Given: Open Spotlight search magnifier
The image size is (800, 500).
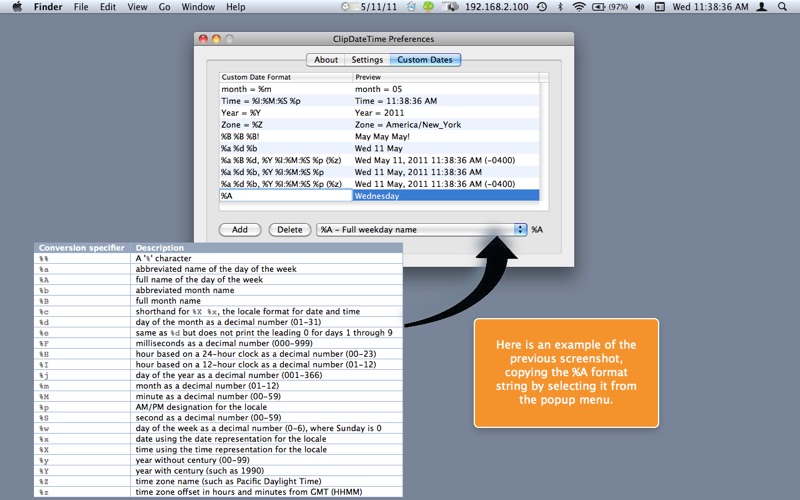Looking at the screenshot, I should (782, 7).
